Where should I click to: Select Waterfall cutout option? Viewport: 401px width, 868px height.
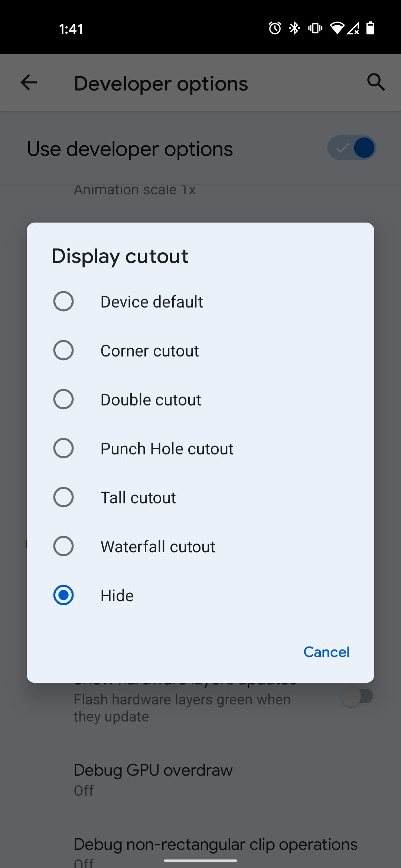click(63, 546)
